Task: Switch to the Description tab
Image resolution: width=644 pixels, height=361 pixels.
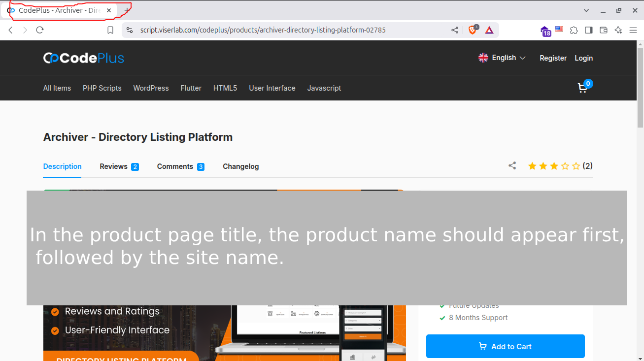Action: click(x=63, y=166)
